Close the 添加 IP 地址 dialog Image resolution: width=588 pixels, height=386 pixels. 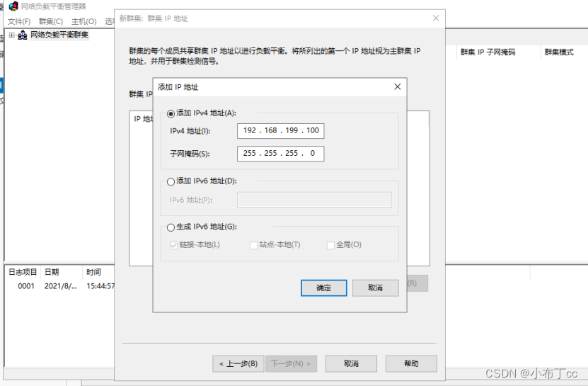point(397,87)
